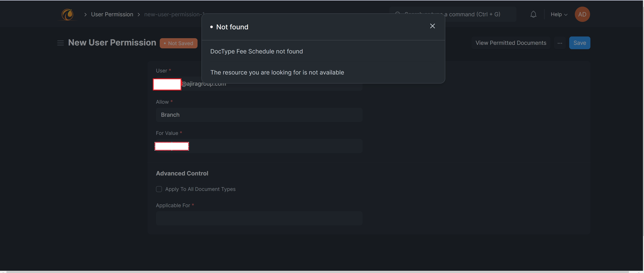Viewport: 644px width, 273px height.
Task: Open the Allow doctype selector showing Branch
Action: click(259, 115)
